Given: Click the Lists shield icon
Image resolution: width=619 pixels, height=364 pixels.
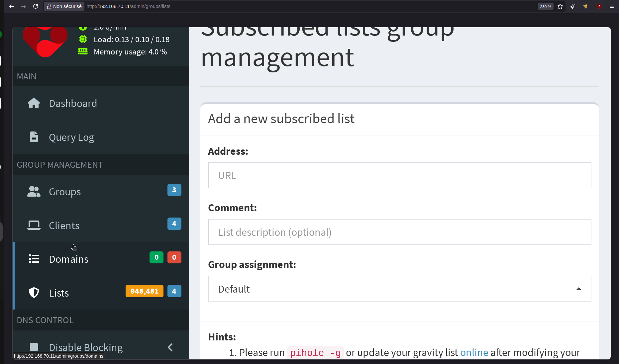Looking at the screenshot, I should [x=34, y=293].
